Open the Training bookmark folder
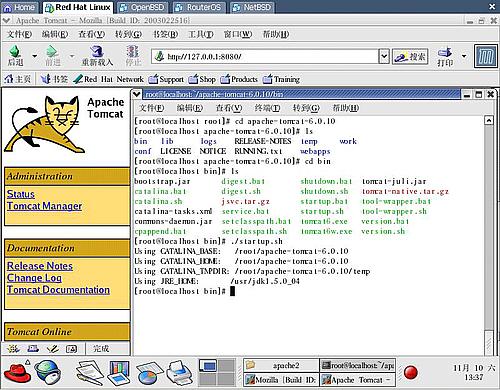 [281, 79]
